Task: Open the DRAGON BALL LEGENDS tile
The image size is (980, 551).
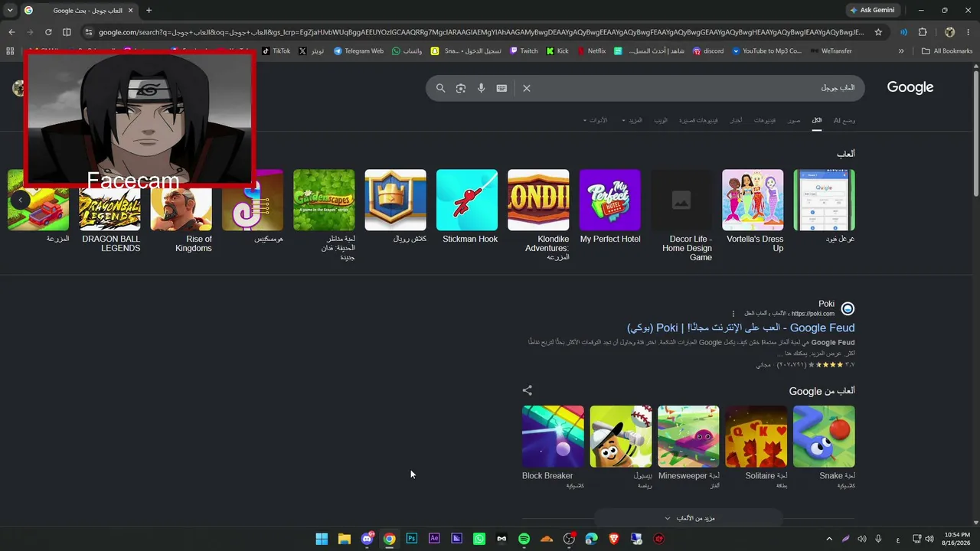Action: 109,207
